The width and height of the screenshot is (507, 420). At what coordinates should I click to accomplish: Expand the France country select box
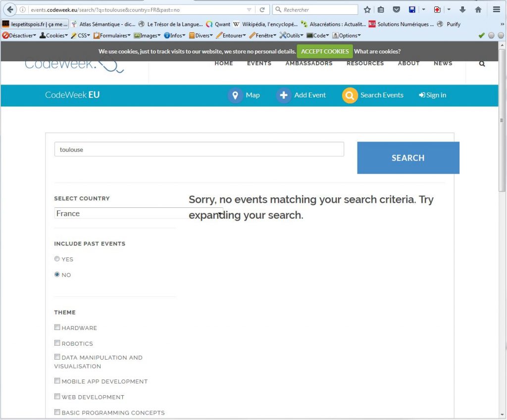139,213
